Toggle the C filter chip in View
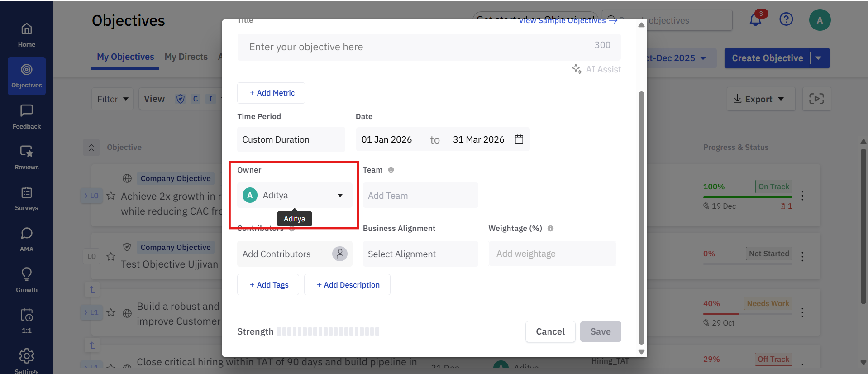Image resolution: width=868 pixels, height=374 pixels. click(196, 99)
